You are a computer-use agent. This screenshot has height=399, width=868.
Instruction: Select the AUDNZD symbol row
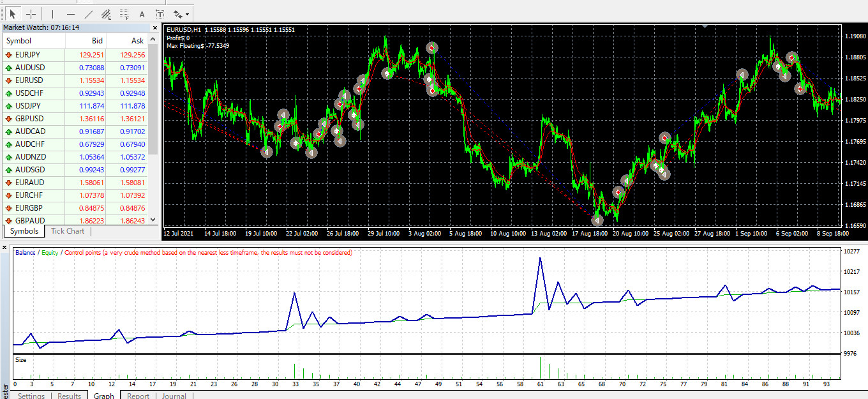tap(75, 157)
